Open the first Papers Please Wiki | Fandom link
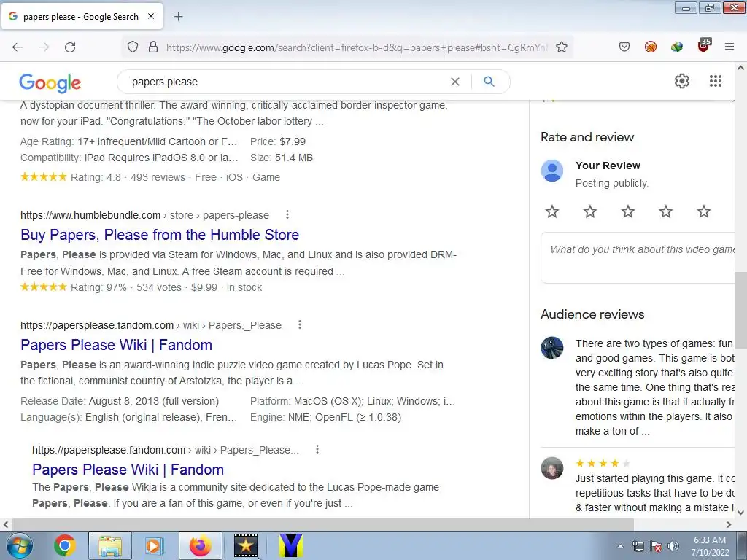 116,345
